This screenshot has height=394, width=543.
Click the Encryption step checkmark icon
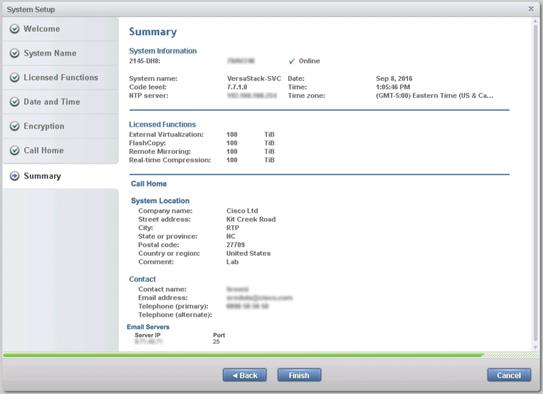pos(15,126)
